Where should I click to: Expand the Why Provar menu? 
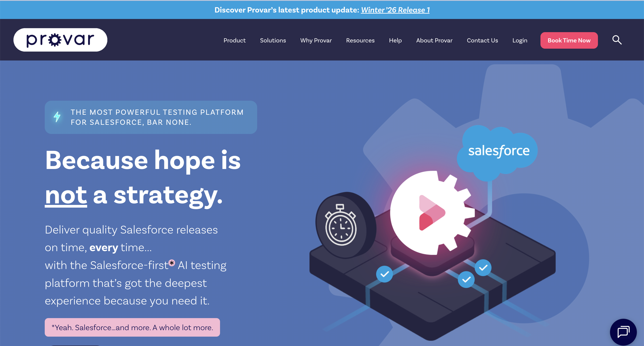[x=316, y=40]
